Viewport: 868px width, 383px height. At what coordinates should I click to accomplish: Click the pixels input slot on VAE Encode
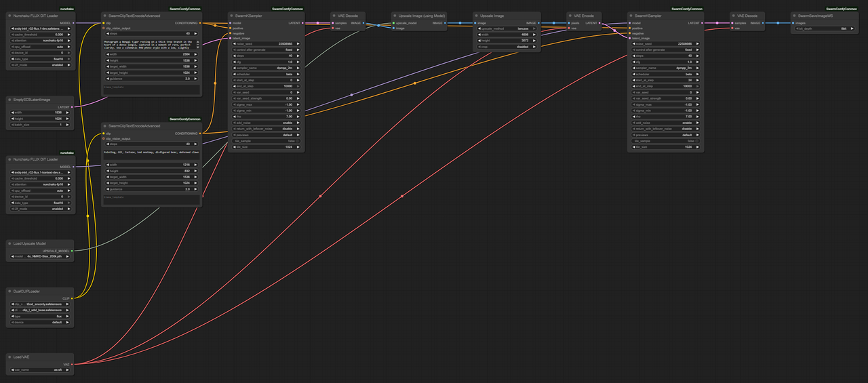pyautogui.click(x=568, y=23)
